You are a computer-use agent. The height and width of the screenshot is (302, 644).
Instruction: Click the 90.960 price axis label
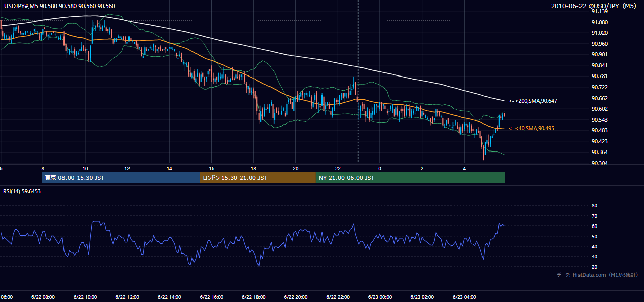tap(600, 44)
